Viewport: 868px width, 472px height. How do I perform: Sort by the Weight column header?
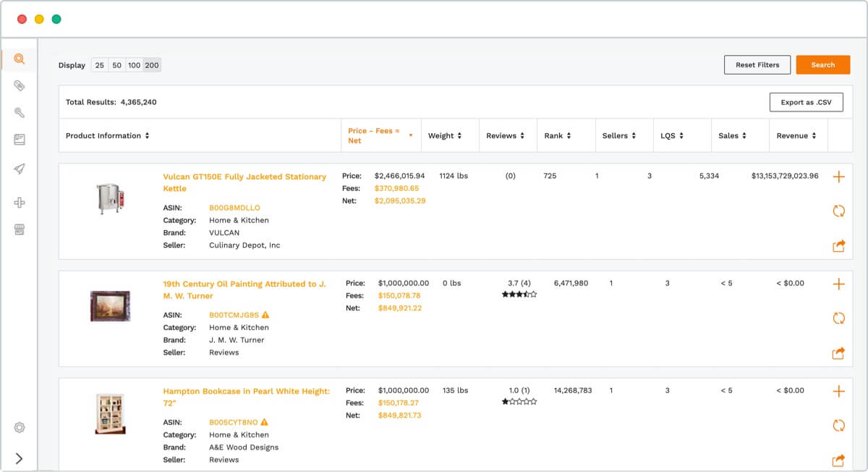pyautogui.click(x=445, y=135)
